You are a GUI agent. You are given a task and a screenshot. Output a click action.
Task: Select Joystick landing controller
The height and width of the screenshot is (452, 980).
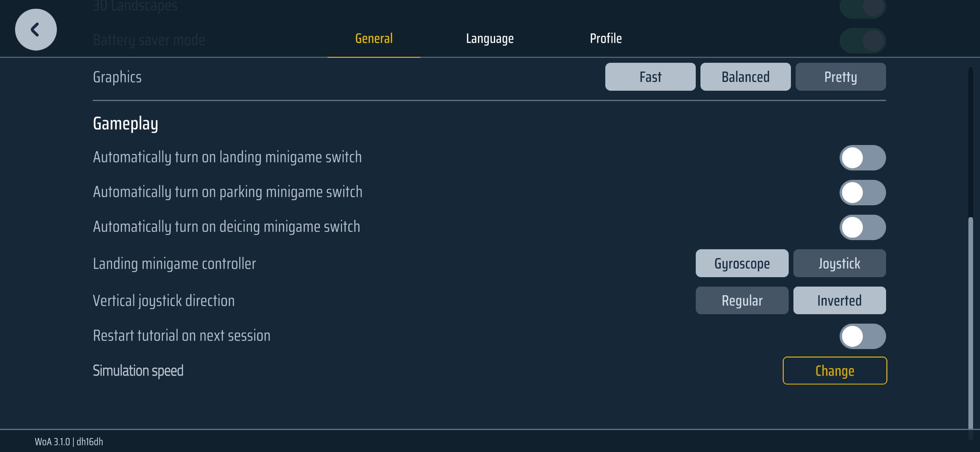839,263
